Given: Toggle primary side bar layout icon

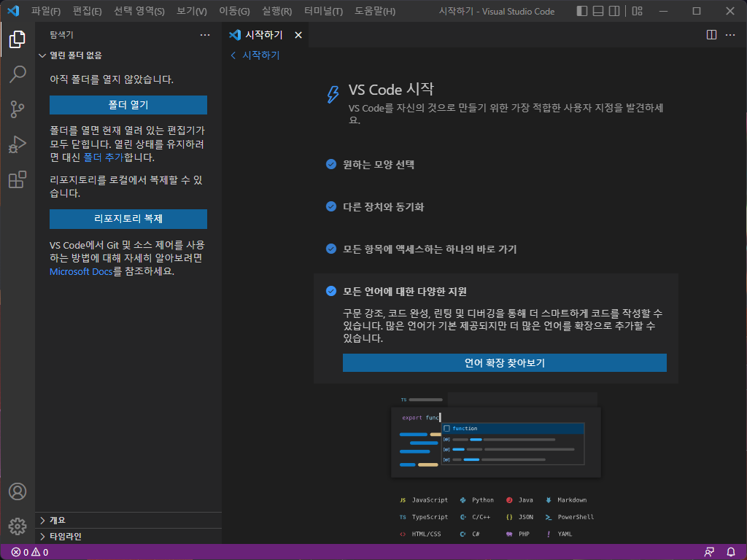Looking at the screenshot, I should click(581, 11).
